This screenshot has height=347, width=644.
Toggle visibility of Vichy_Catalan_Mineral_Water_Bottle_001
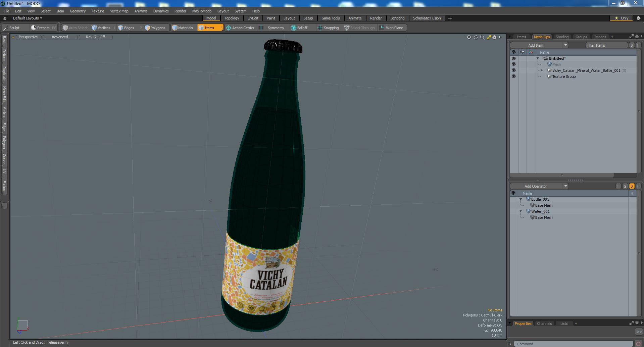coord(513,70)
